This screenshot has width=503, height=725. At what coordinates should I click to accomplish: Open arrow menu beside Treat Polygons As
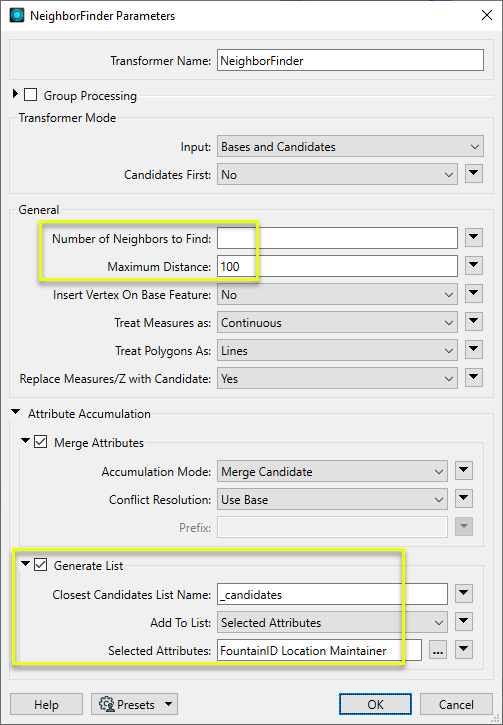(x=474, y=350)
